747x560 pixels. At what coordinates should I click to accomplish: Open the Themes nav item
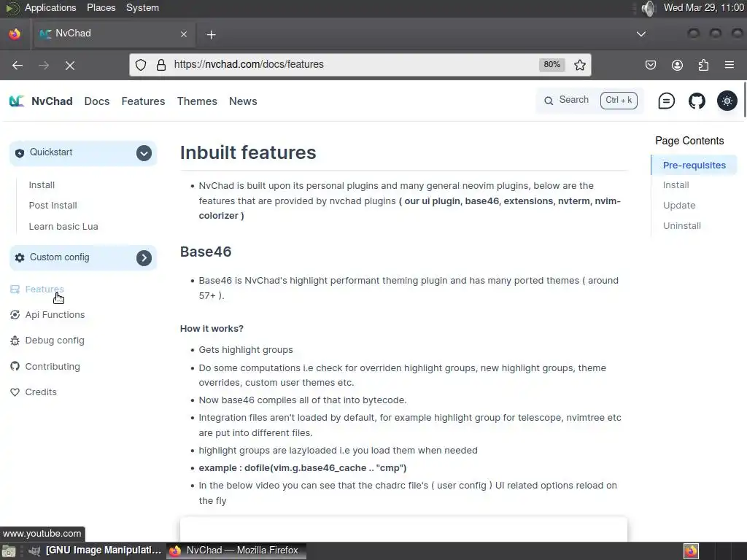(197, 101)
